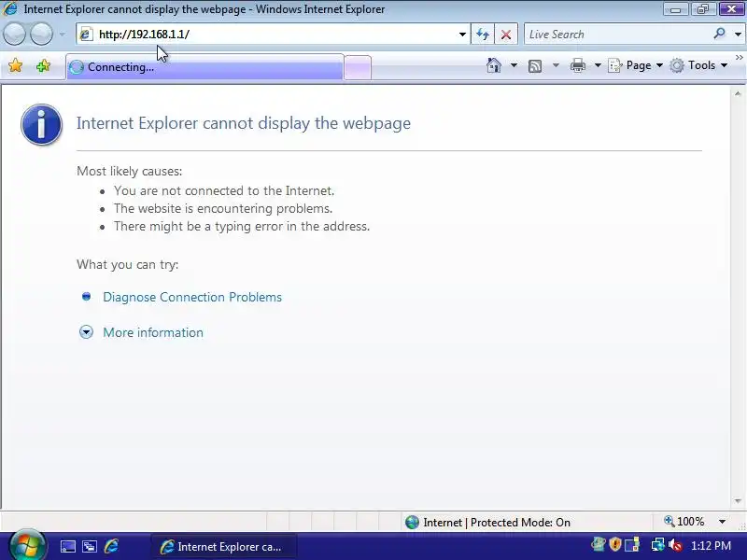Click the page icon in address bar
Image resolution: width=747 pixels, height=560 pixels.
tap(86, 35)
